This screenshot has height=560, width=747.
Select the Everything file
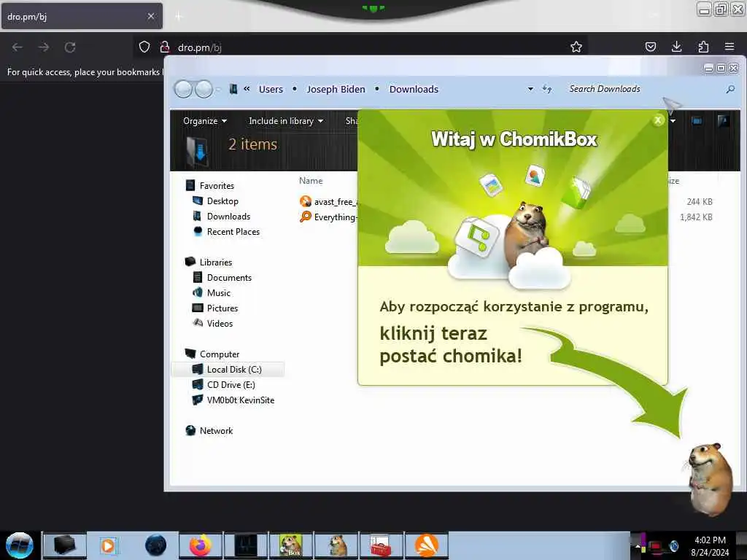pos(329,217)
